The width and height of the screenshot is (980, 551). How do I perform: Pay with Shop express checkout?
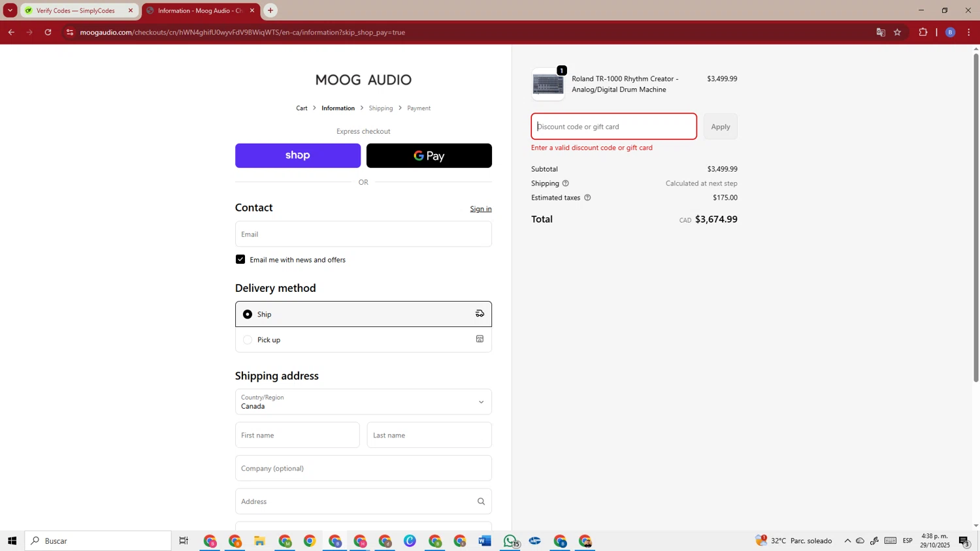coord(298,155)
